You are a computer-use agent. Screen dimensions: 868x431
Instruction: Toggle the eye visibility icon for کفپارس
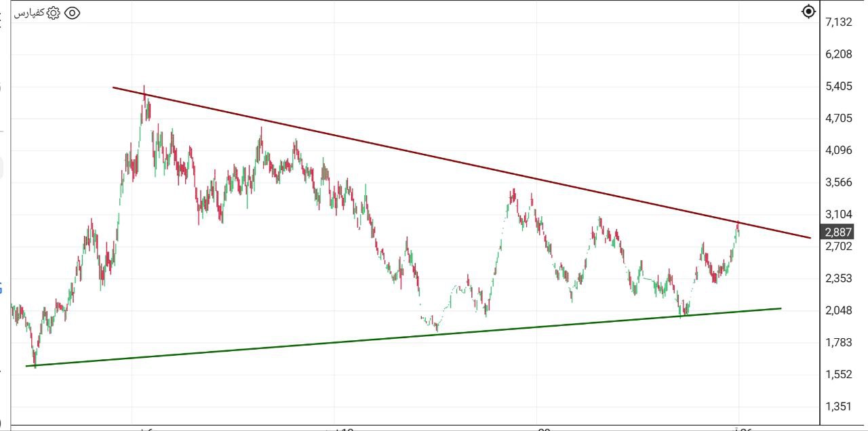click(72, 13)
